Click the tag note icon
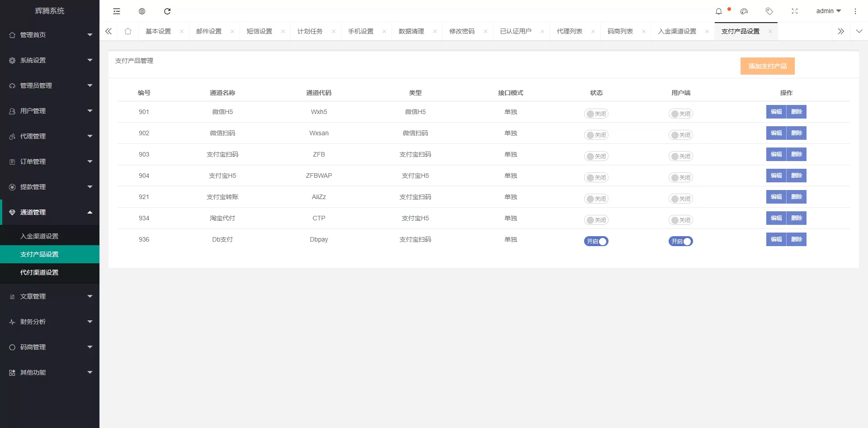 click(769, 11)
